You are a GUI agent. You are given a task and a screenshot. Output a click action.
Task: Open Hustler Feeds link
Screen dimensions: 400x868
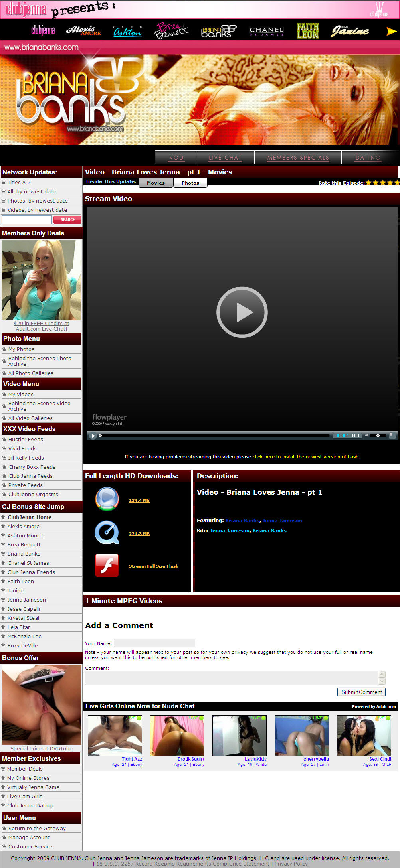(26, 439)
